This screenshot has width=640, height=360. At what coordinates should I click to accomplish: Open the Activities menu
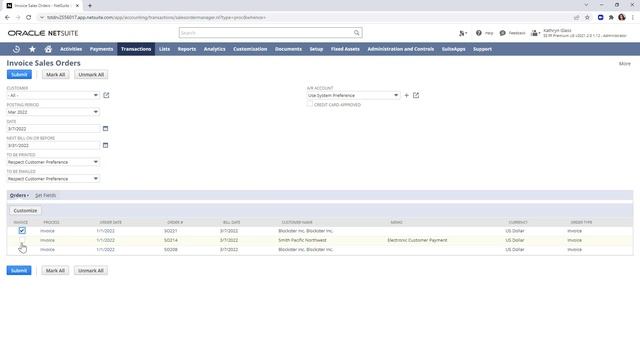(71, 49)
